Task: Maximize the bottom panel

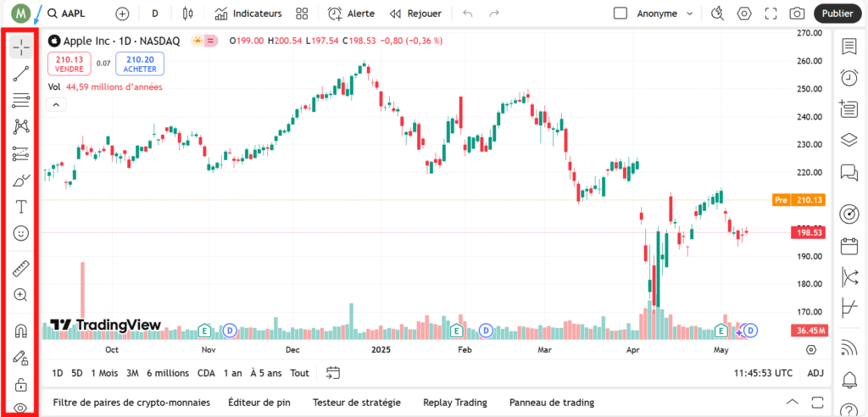Action: coord(818,402)
